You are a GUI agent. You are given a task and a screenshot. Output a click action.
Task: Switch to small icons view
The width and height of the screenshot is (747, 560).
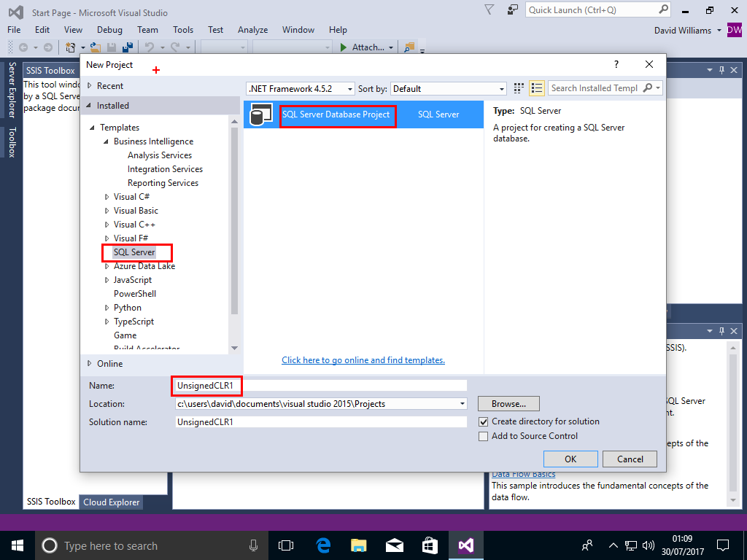519,88
